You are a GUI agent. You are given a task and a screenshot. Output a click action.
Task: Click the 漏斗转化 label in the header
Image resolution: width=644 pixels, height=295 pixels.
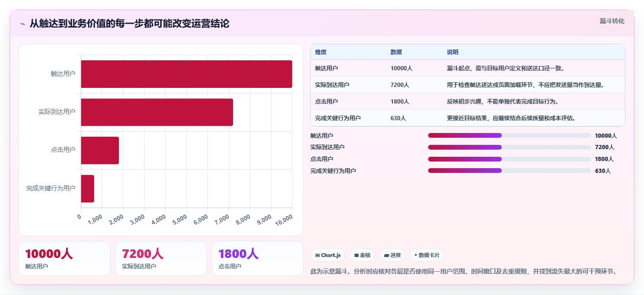tap(612, 21)
